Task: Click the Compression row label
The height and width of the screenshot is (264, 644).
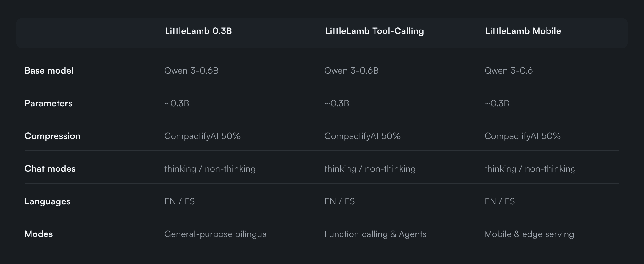Action: pyautogui.click(x=53, y=136)
